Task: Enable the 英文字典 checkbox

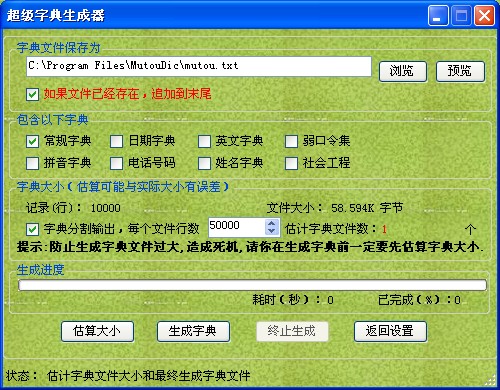Action: [x=204, y=141]
